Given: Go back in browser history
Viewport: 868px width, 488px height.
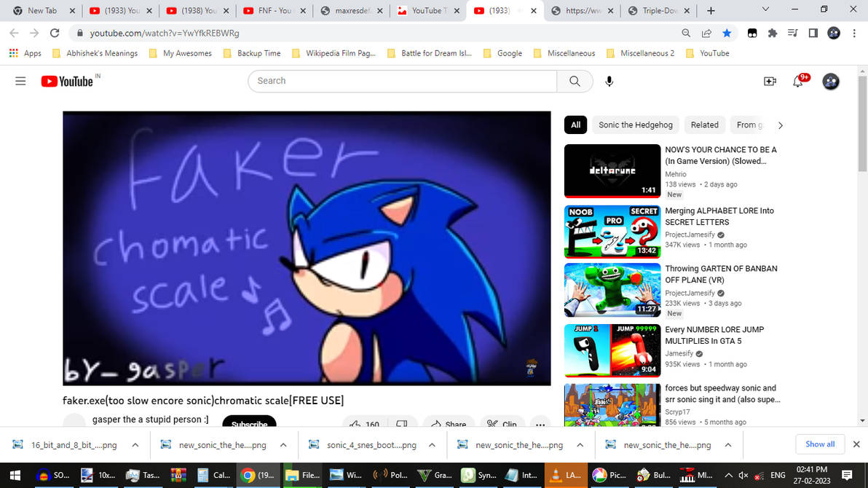Looking at the screenshot, I should 14,34.
